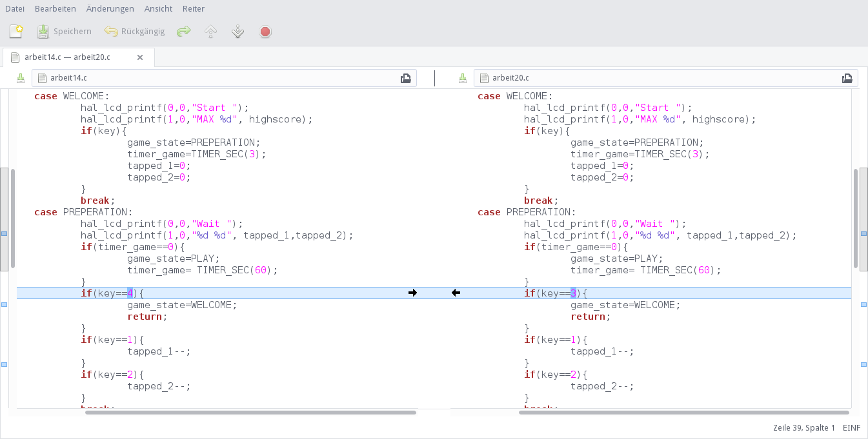Close the arbeit14.c — arbeit20.c tab
This screenshot has height=439, width=868.
pos(140,57)
